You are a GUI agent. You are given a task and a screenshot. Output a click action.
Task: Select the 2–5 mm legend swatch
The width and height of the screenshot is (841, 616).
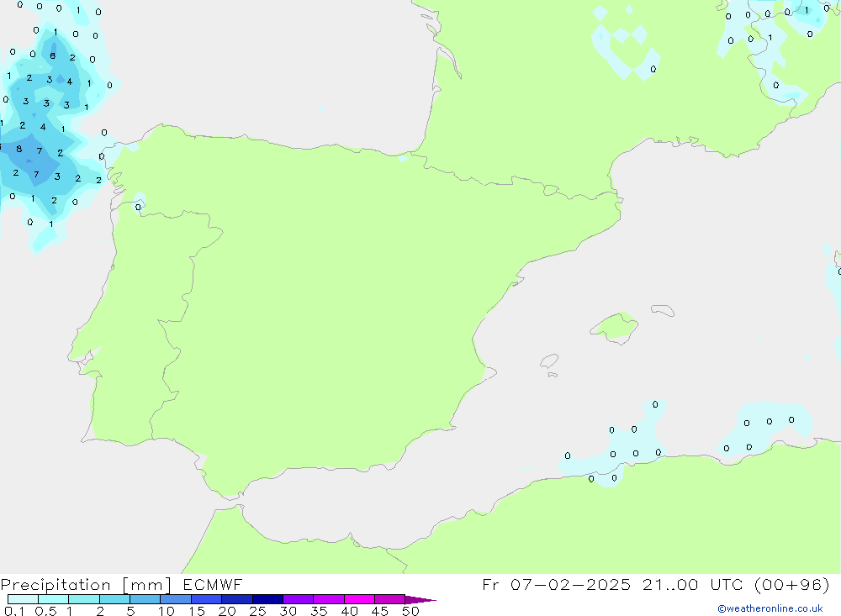114,599
